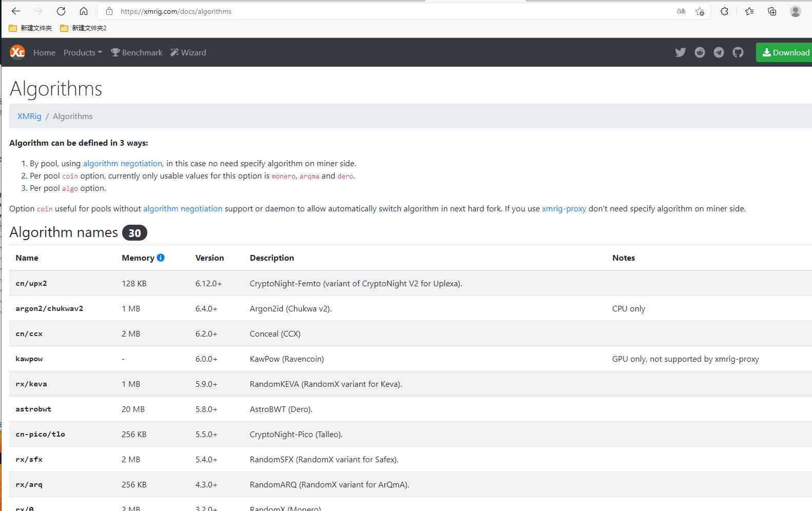Open the collections icon
812x511 pixels.
772,11
